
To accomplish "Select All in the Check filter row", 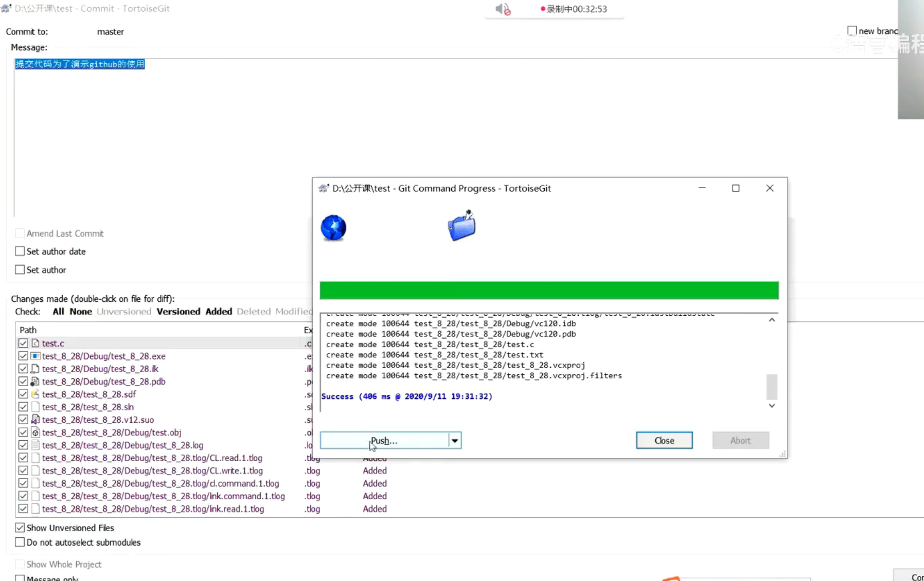I will point(58,312).
